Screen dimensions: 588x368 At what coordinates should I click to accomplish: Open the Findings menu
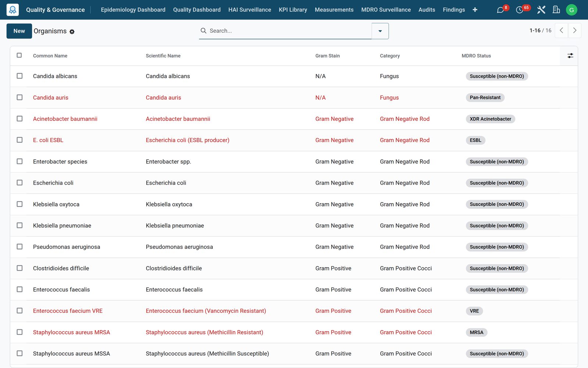click(x=454, y=10)
